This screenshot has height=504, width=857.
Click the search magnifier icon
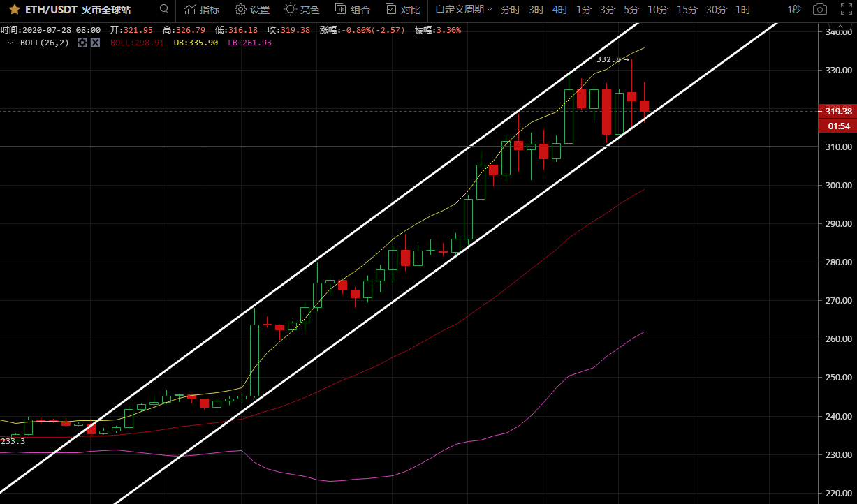tap(163, 9)
